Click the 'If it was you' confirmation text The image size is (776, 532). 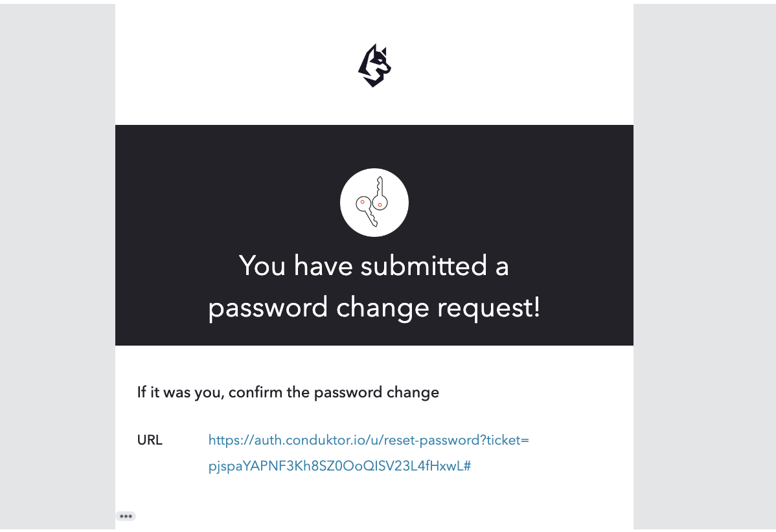[288, 393]
